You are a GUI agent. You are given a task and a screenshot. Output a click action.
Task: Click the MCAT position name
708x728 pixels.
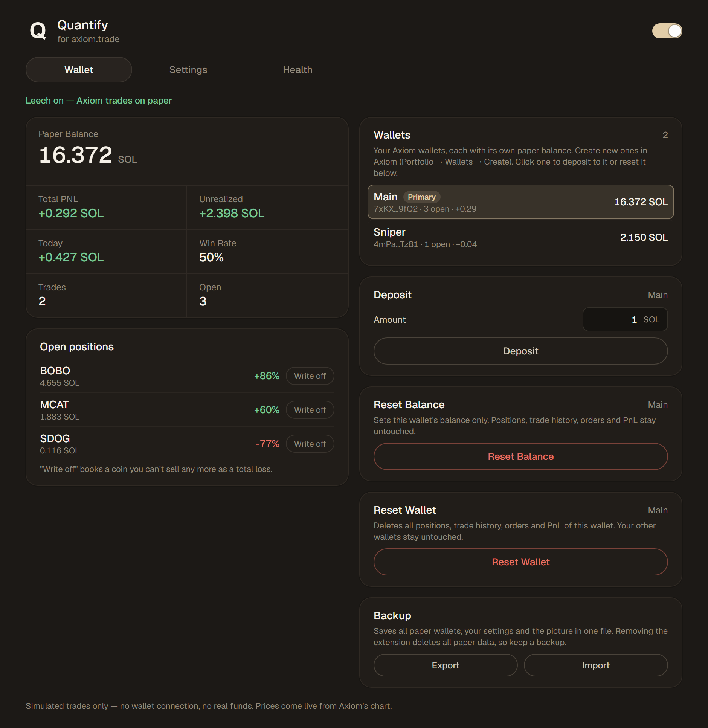(x=54, y=404)
